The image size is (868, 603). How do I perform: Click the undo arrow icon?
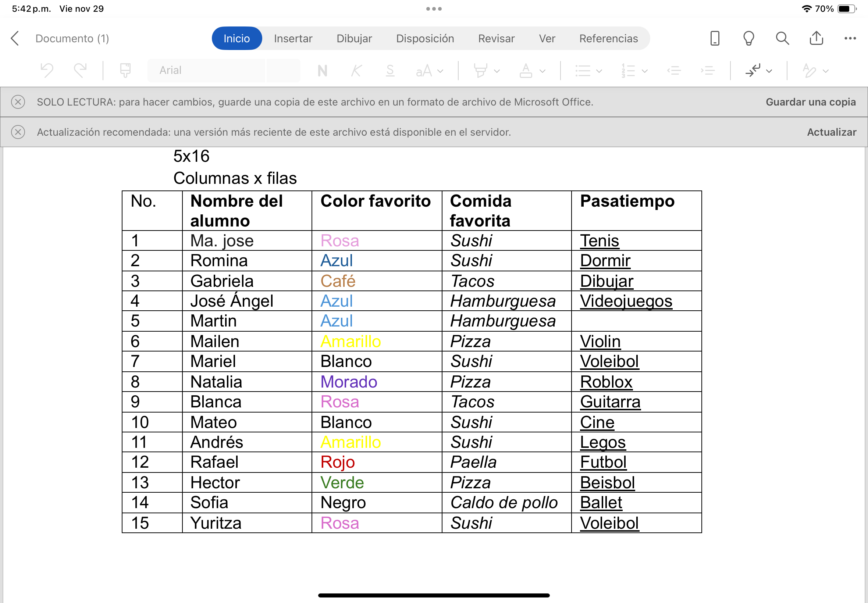(x=47, y=71)
